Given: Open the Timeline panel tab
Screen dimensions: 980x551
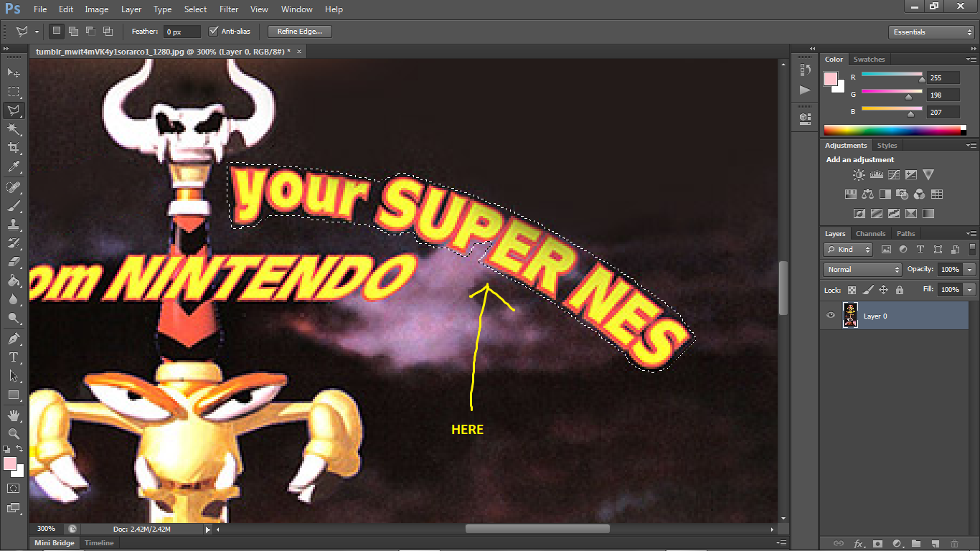Looking at the screenshot, I should pyautogui.click(x=99, y=543).
